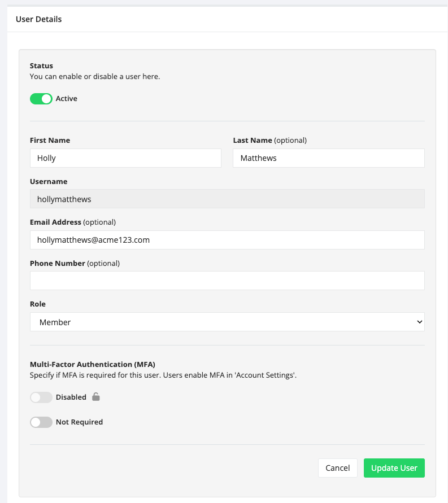The width and height of the screenshot is (448, 503).
Task: Click the green Update User button
Action: click(x=394, y=468)
